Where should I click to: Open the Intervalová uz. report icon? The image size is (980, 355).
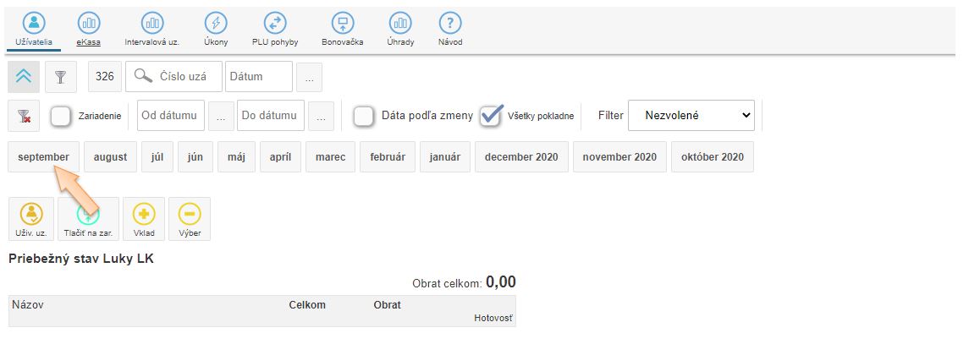click(x=151, y=24)
